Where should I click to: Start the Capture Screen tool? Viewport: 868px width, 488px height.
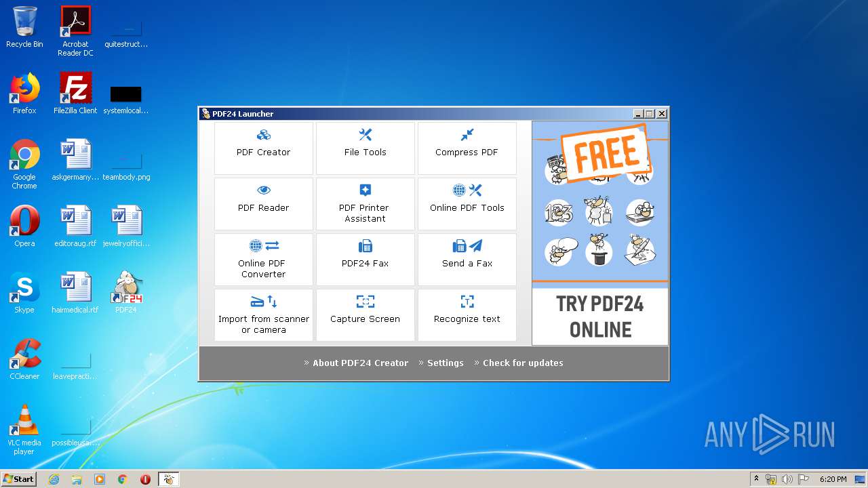click(366, 315)
